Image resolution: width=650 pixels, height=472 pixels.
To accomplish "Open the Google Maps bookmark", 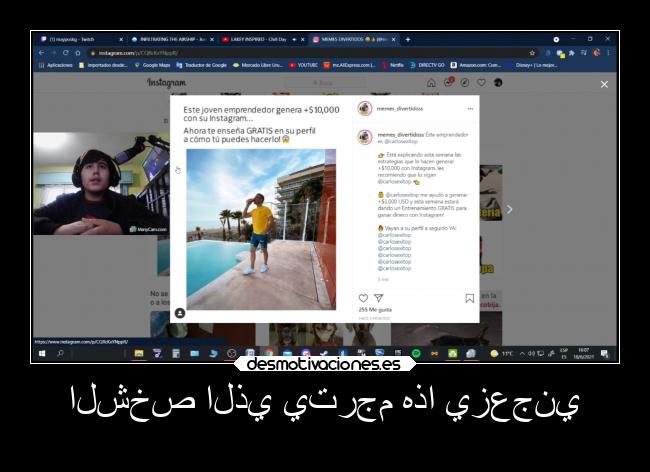I will point(152,65).
